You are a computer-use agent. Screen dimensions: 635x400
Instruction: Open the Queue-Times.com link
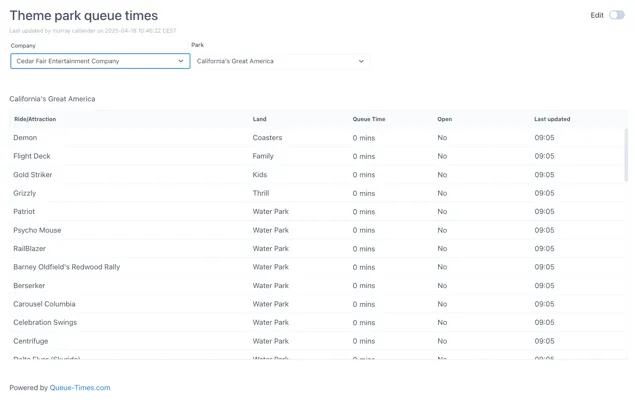coord(80,387)
